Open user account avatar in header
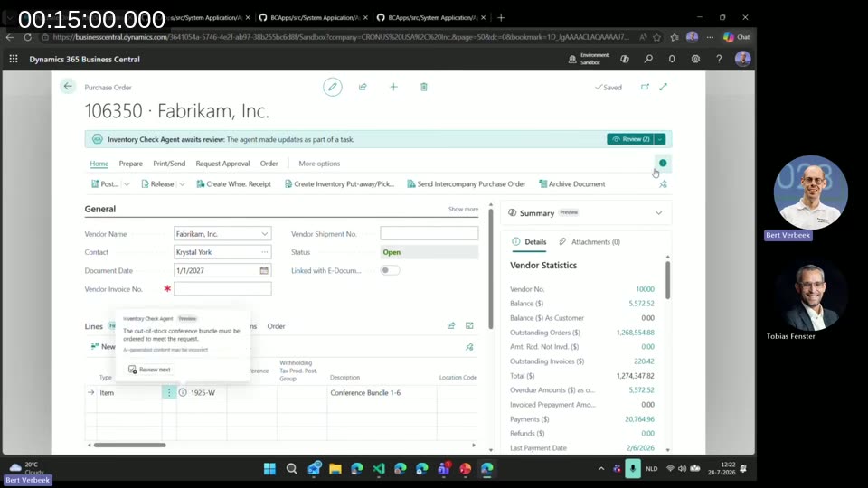 click(x=742, y=59)
